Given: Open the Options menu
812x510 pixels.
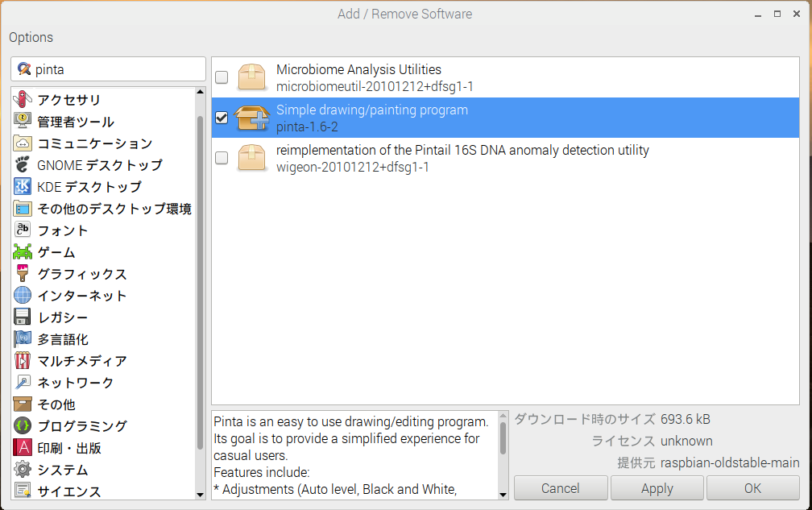Looking at the screenshot, I should pyautogui.click(x=31, y=37).
